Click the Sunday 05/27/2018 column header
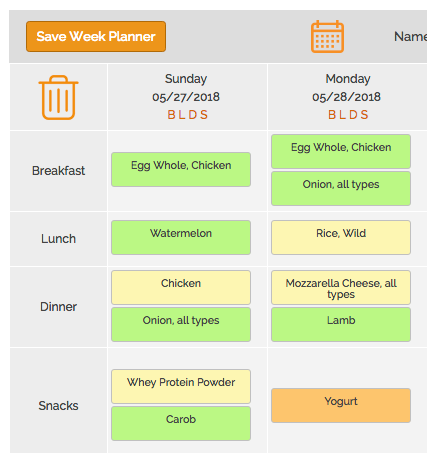The width and height of the screenshot is (427, 453). pos(186,88)
